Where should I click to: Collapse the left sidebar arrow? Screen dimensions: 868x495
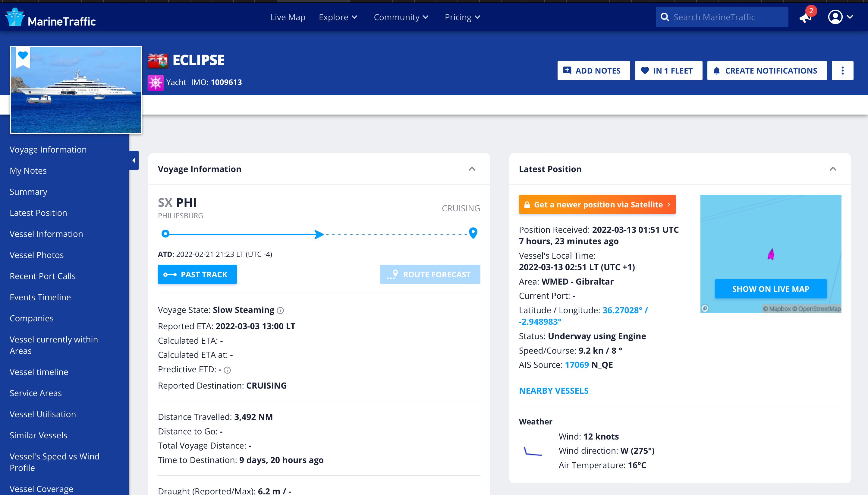click(x=134, y=160)
